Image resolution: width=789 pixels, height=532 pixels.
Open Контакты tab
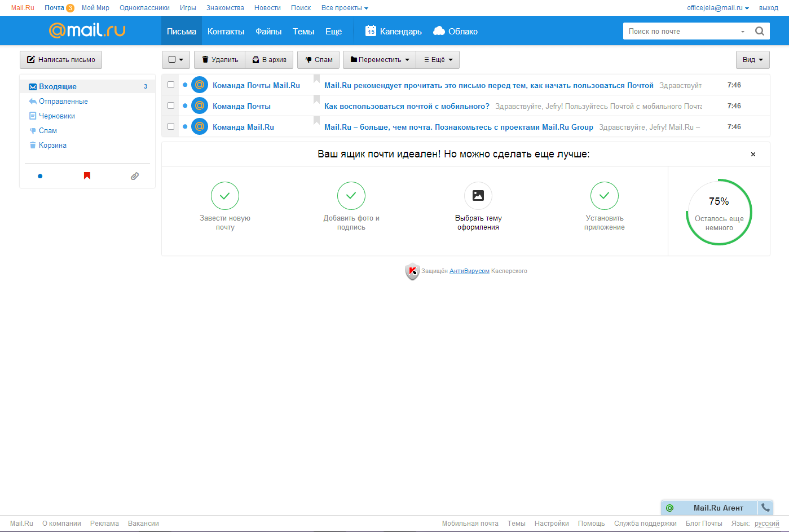[226, 31]
